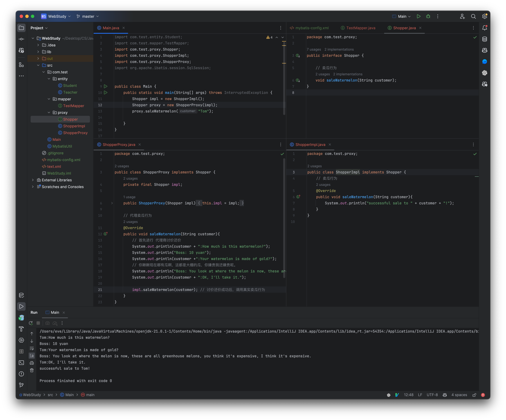Screen dimensions: 506x420
Task: Click the run gutter icon beside class Main
Action: click(x=105, y=86)
